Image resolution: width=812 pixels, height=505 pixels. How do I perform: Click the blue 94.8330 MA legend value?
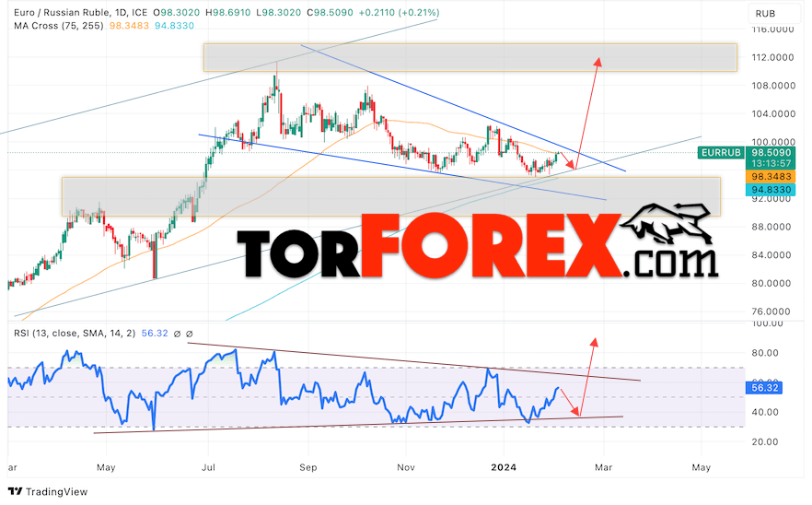tap(174, 26)
